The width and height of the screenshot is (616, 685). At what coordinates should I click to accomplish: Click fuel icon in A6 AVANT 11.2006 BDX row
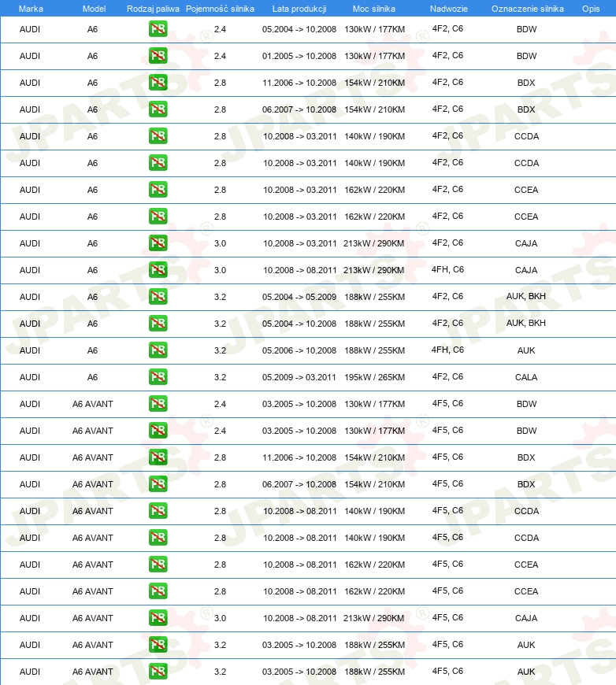(158, 457)
